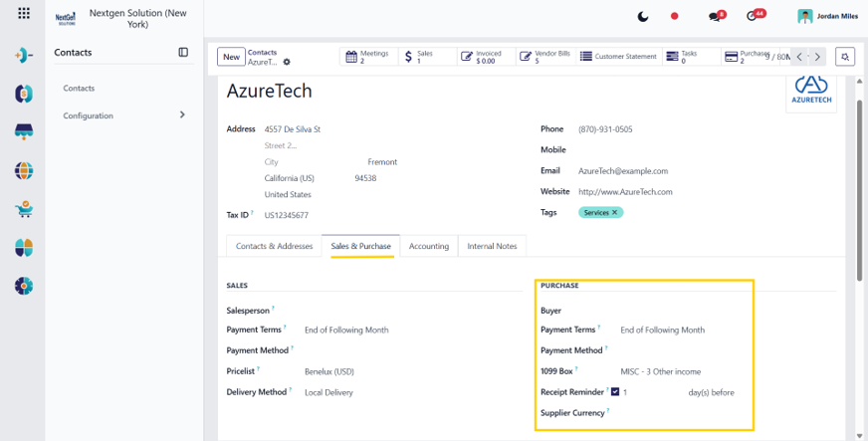Open the activities clock icon

click(x=752, y=16)
